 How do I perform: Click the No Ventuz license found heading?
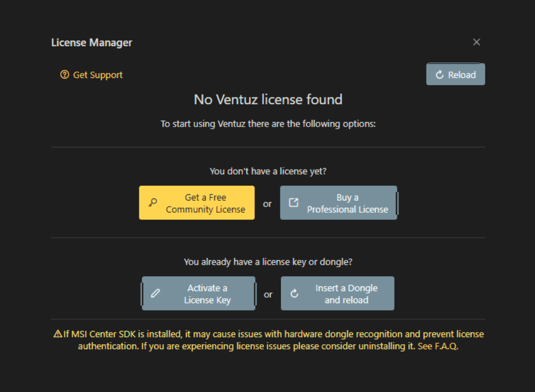coord(268,99)
